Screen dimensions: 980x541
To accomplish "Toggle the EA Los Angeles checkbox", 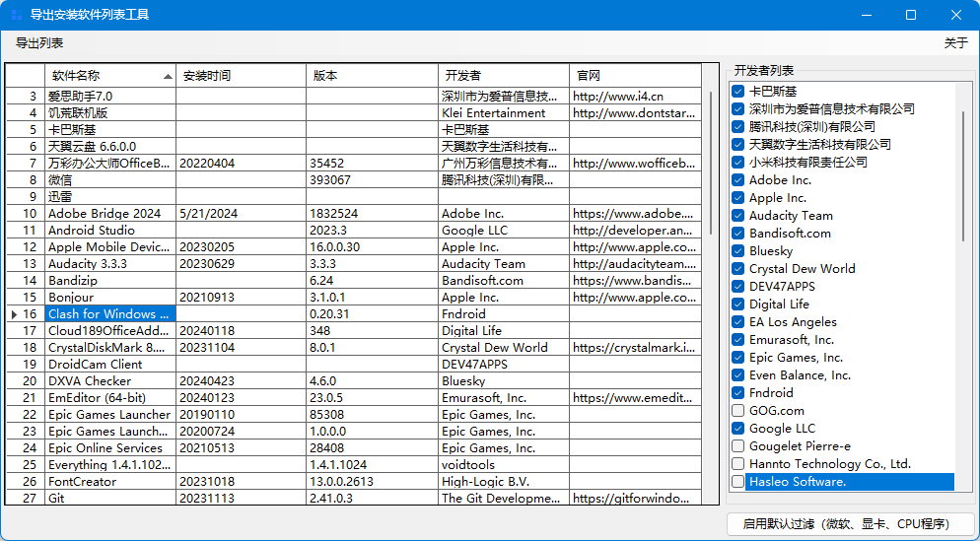I will (x=737, y=322).
